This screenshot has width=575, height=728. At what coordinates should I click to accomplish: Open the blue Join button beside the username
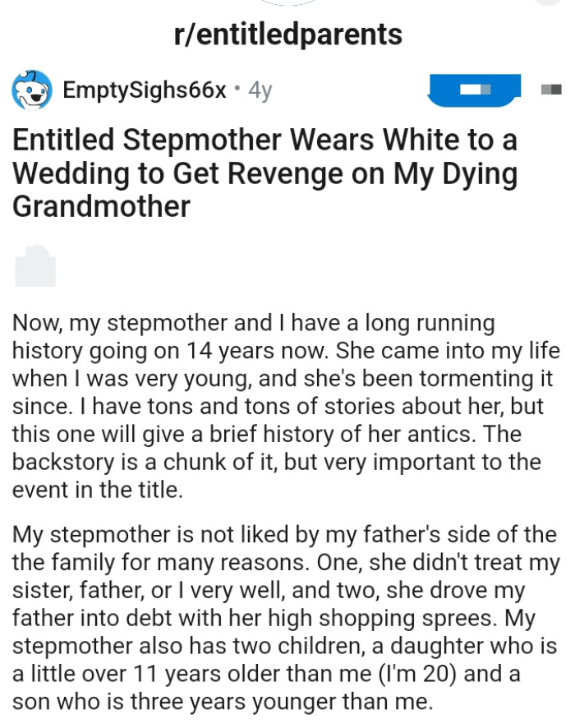click(x=474, y=90)
